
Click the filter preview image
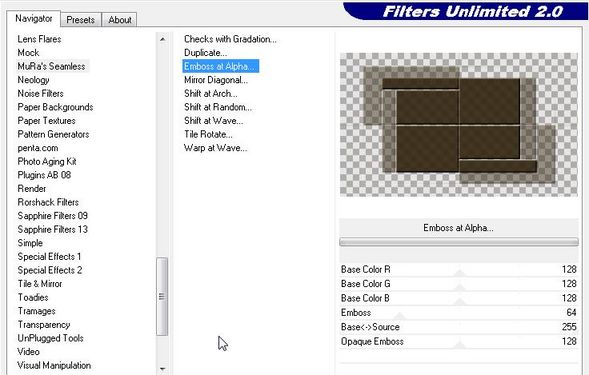click(x=459, y=124)
